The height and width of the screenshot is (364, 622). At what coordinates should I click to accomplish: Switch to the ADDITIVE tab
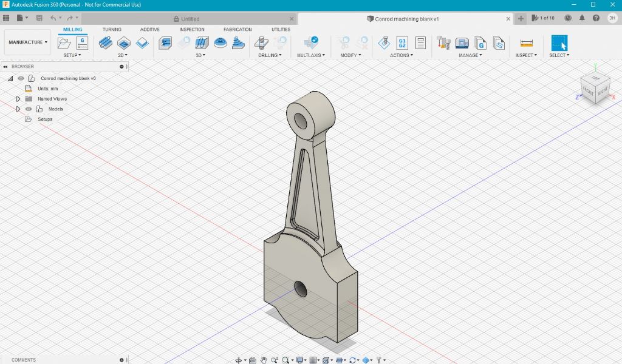(149, 29)
